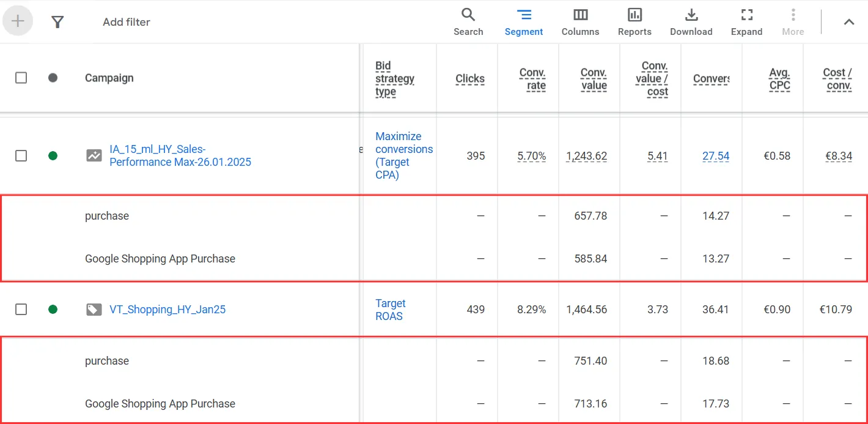The width and height of the screenshot is (868, 424).
Task: Sort by Bid strategy type column
Action: (395, 78)
